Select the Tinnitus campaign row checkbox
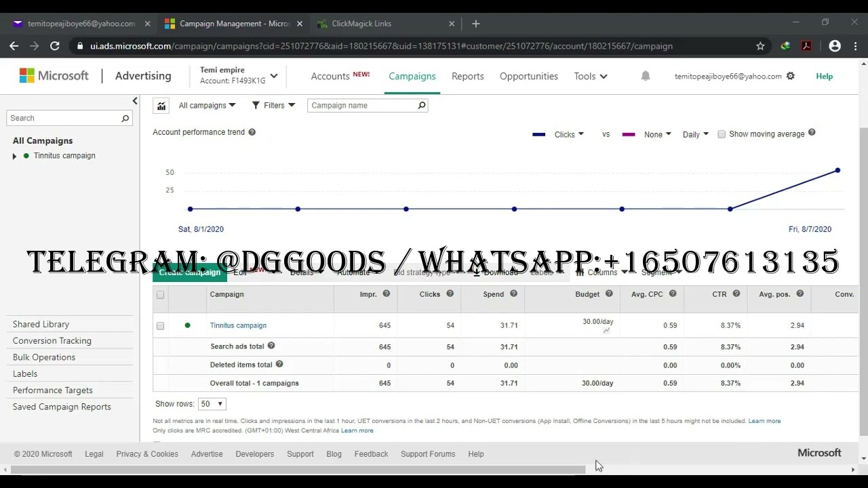This screenshot has height=488, width=868. pyautogui.click(x=160, y=325)
